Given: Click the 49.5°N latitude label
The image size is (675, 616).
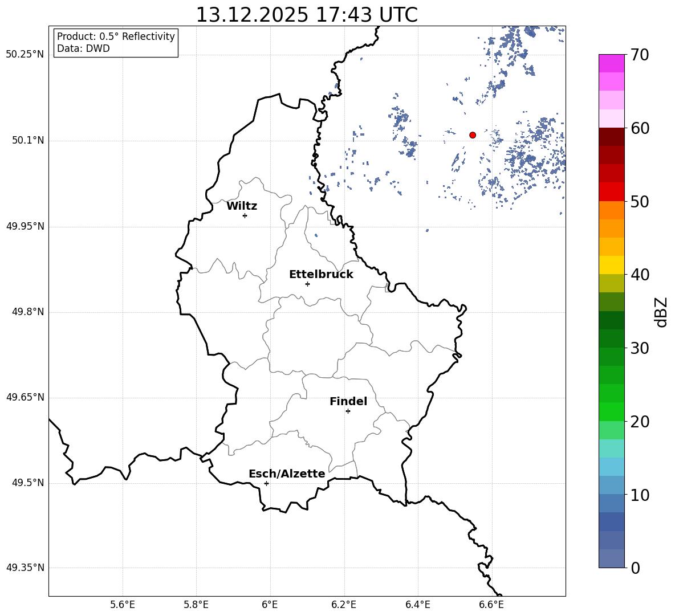Looking at the screenshot, I should click(28, 483).
